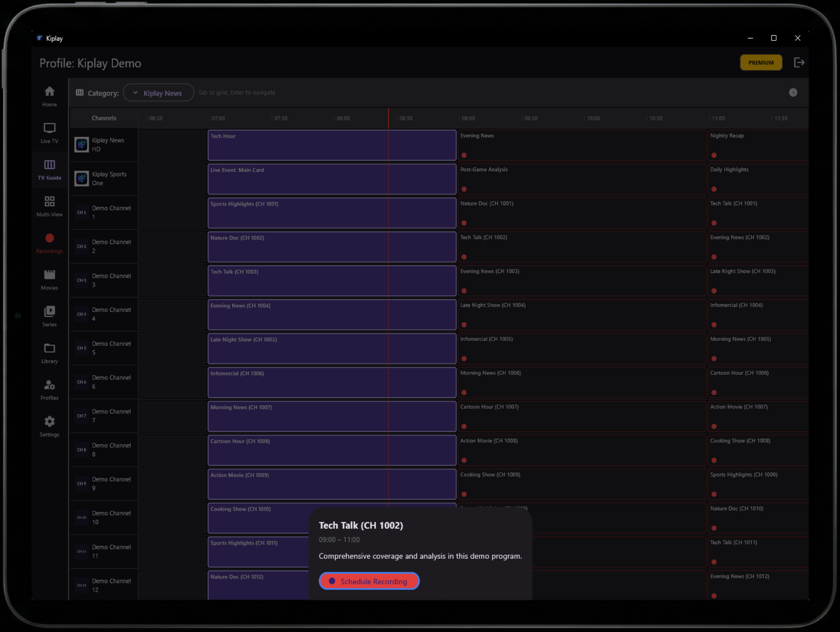Open the Kiplay News category dropdown
The width and height of the screenshot is (840, 632).
(158, 92)
